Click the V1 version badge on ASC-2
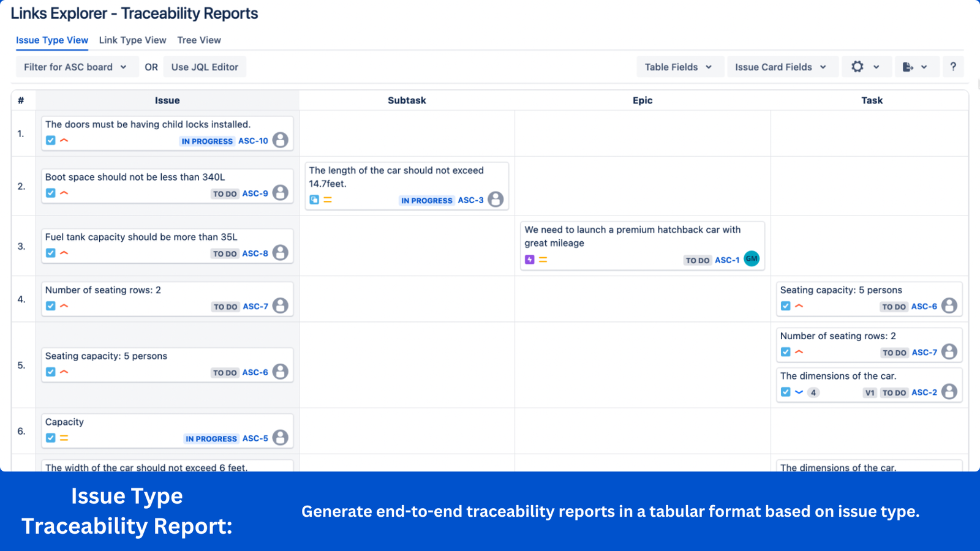Screen dimensions: 980x551 [x=870, y=393]
